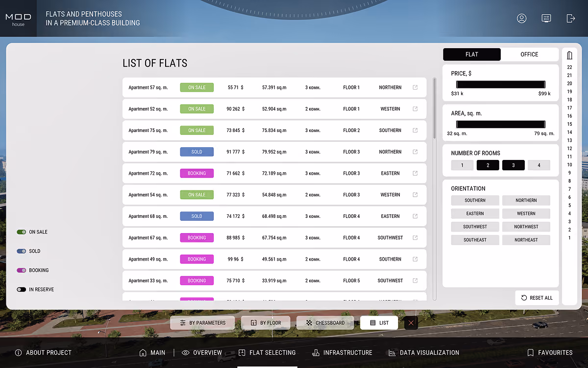Open external link for Apartment 72 sq. m.

pos(415,173)
